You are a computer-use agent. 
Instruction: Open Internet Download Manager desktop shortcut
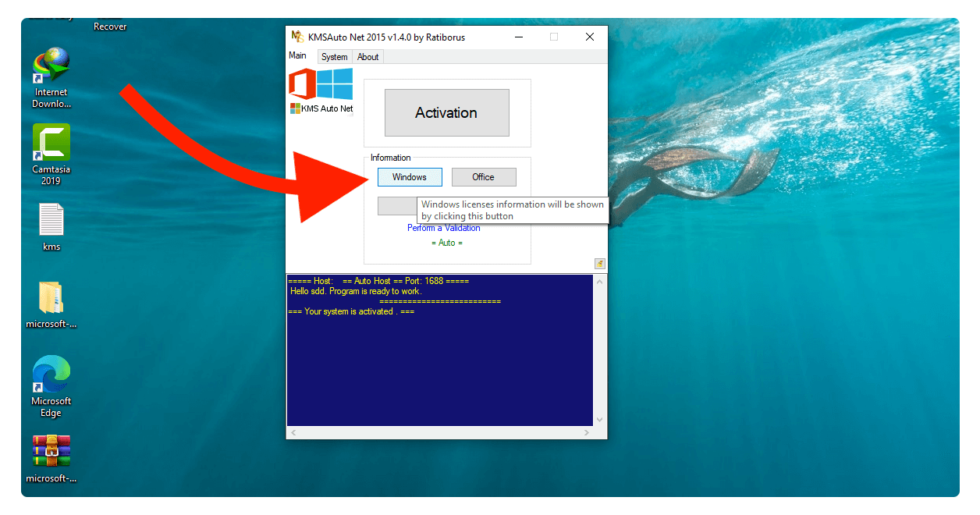pos(51,77)
